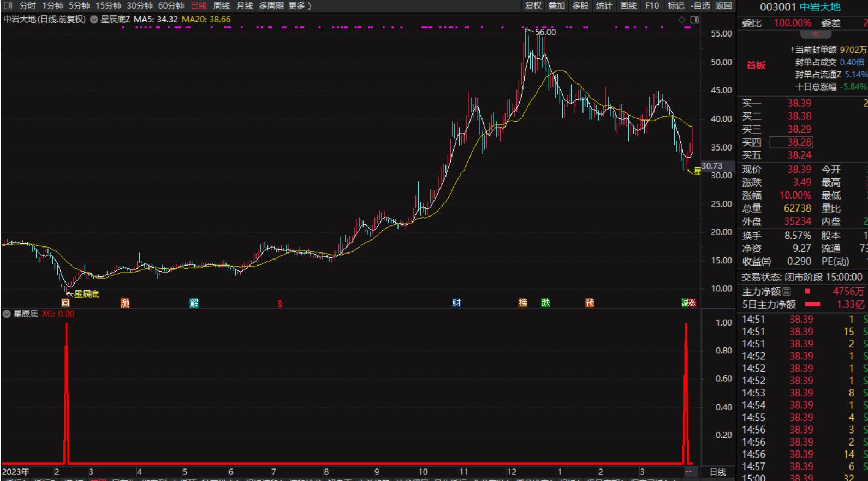This screenshot has width=868, height=481.
Task: Click the diamond marker icon above chart
Action: [x=682, y=20]
